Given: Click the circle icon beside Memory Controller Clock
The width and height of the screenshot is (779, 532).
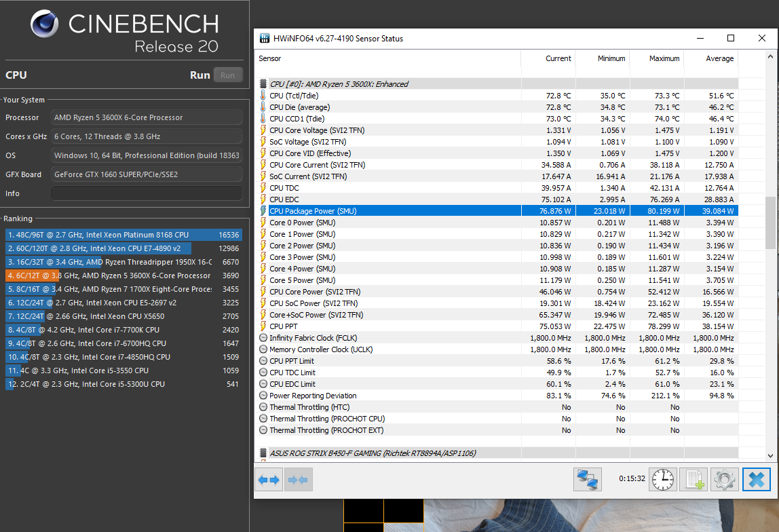Looking at the screenshot, I should [x=263, y=349].
